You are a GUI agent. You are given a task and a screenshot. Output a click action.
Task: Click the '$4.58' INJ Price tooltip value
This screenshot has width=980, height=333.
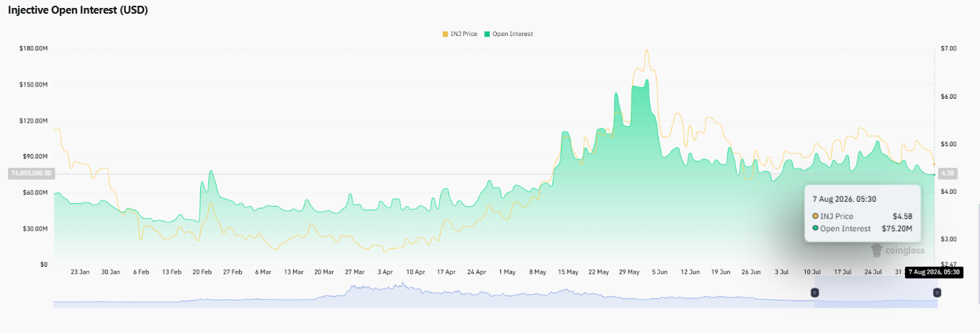coord(903,216)
